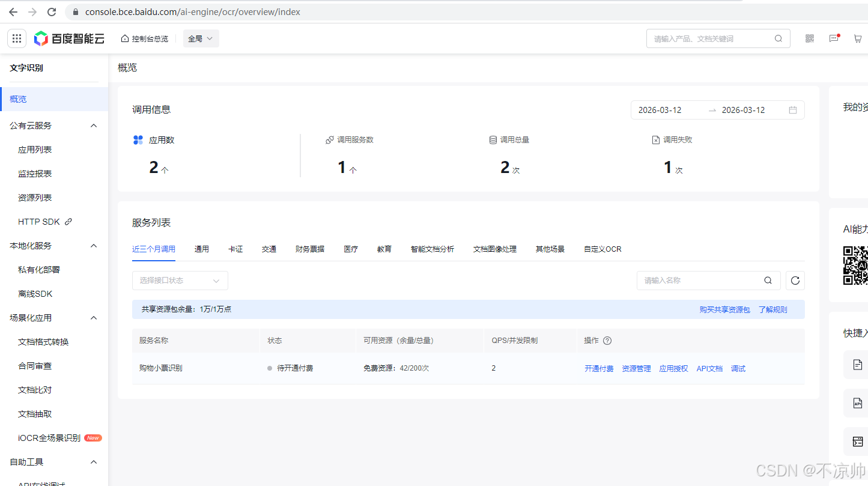
Task: Collapse the 公有云服务 section
Action: (x=94, y=126)
